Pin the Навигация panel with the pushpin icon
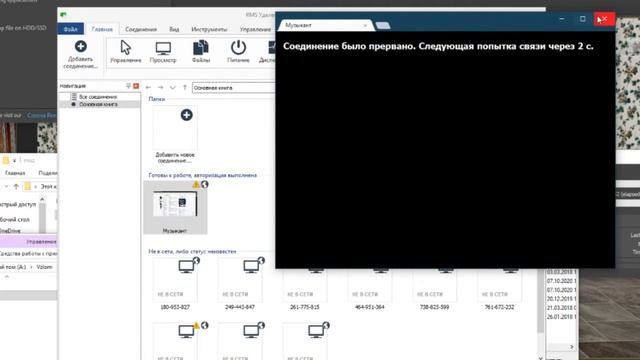 pos(128,86)
